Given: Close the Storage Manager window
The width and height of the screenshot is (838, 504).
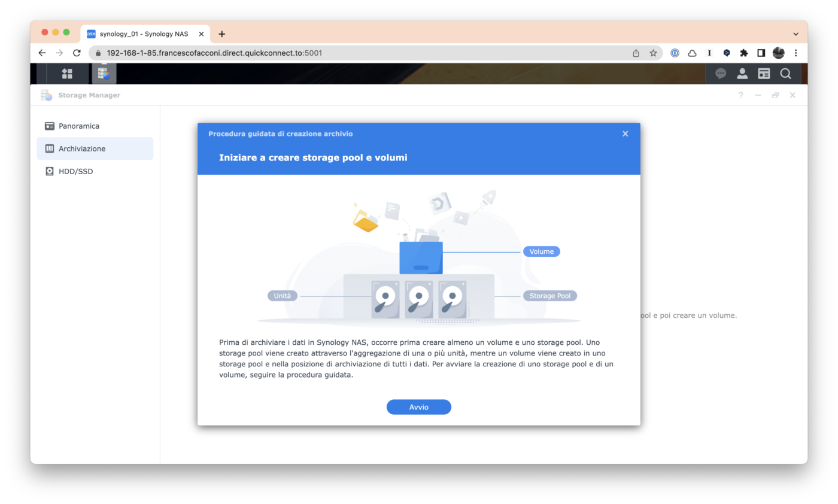Looking at the screenshot, I should tap(793, 95).
